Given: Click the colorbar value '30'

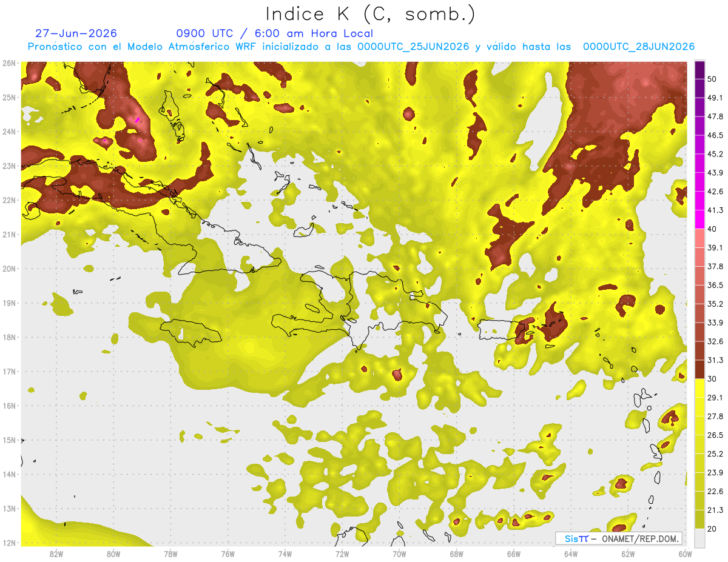Looking at the screenshot, I should (712, 379).
